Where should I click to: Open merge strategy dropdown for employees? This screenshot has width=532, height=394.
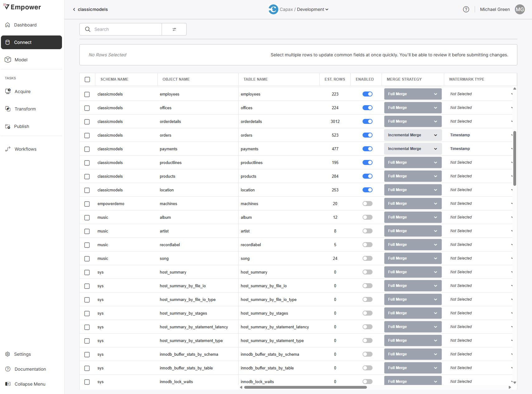413,94
